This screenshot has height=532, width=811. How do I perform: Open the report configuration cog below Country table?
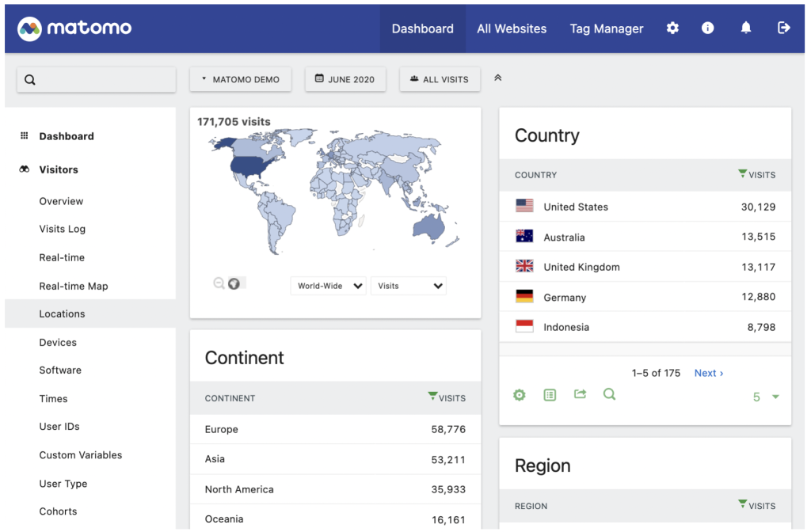520,394
